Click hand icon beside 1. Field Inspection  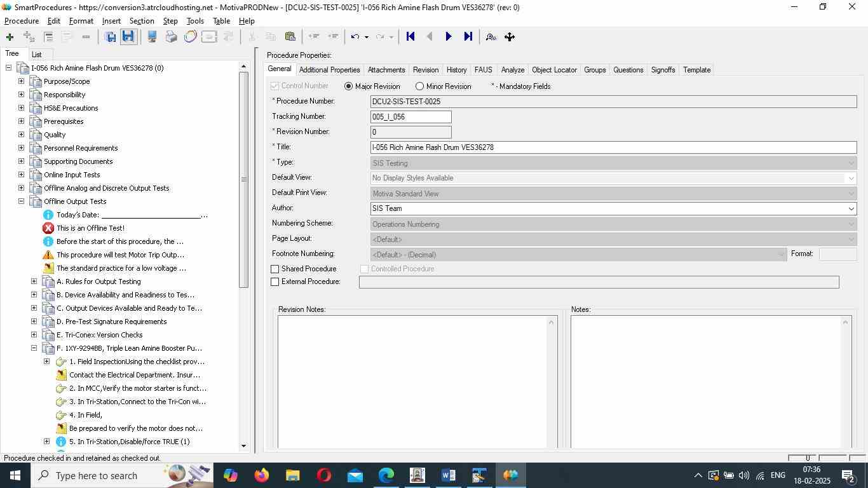coord(61,362)
